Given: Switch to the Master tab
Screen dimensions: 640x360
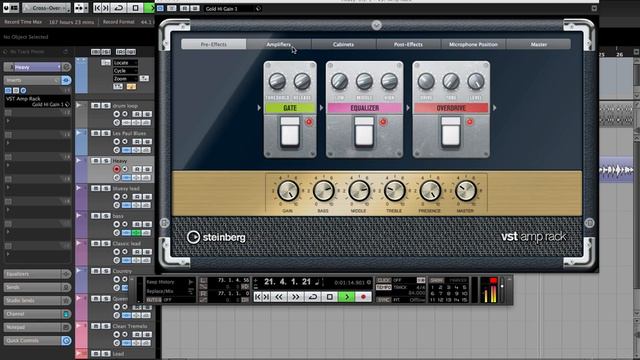Looking at the screenshot, I should [x=538, y=44].
